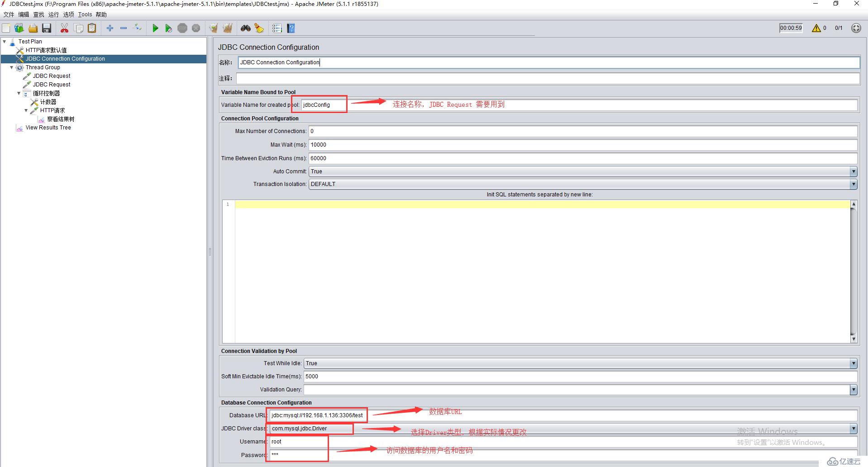Open search with binoculars icon
This screenshot has width=868, height=467.
246,28
